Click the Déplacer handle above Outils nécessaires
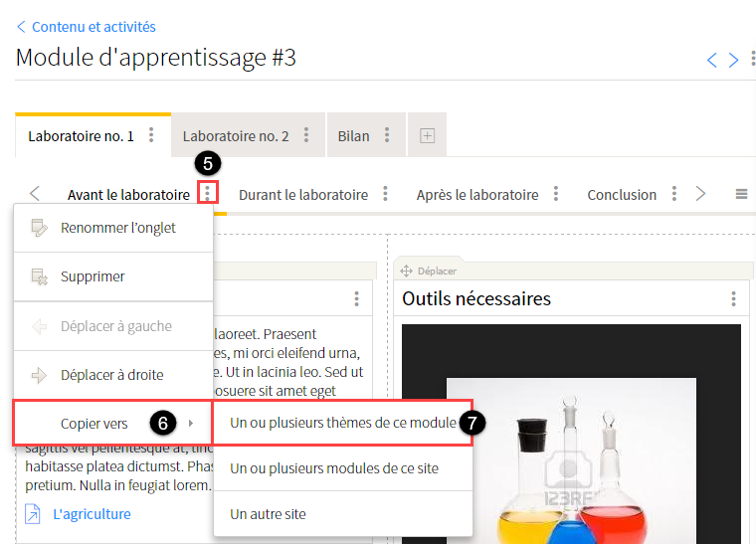756x544 pixels. coord(428,272)
